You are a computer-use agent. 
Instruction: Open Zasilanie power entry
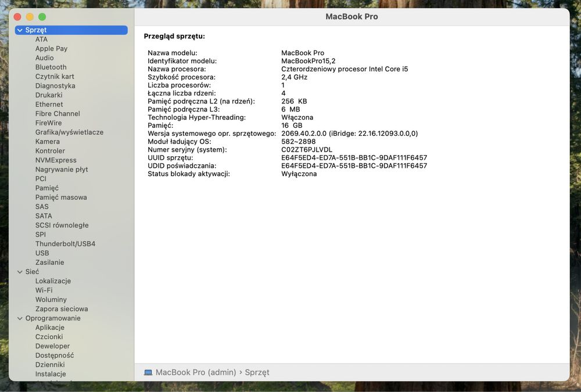pos(49,262)
